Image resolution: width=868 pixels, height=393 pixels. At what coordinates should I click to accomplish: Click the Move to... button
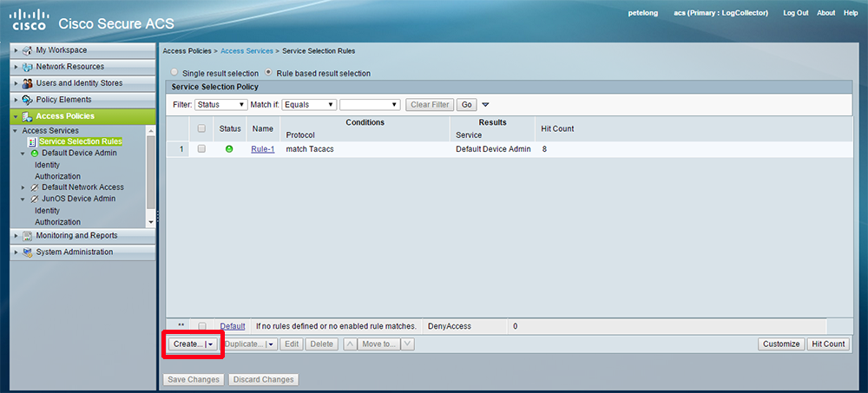(x=378, y=344)
